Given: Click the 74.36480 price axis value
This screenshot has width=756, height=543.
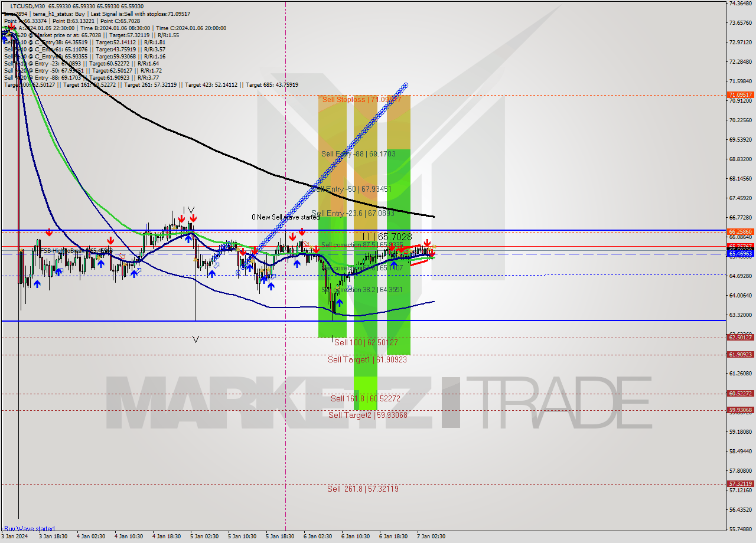Looking at the screenshot, I should [x=741, y=4].
